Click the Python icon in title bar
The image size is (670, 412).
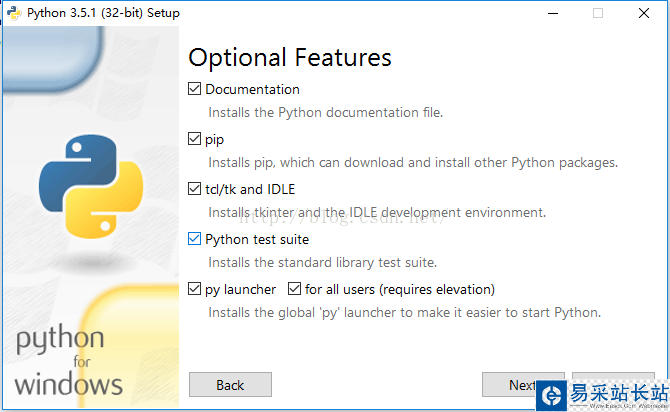[x=13, y=13]
